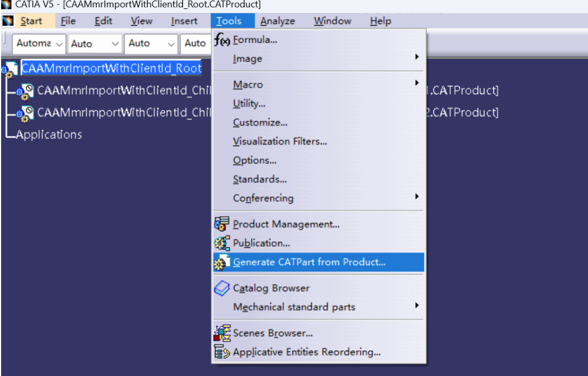Viewport: 588px width, 376px height.
Task: Click the Catalog Browser book icon
Action: click(x=222, y=288)
